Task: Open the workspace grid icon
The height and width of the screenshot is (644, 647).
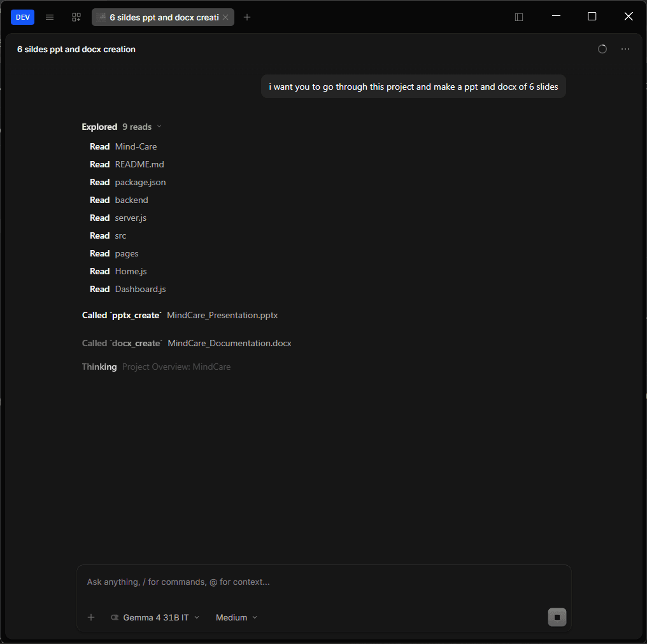Action: pyautogui.click(x=76, y=17)
